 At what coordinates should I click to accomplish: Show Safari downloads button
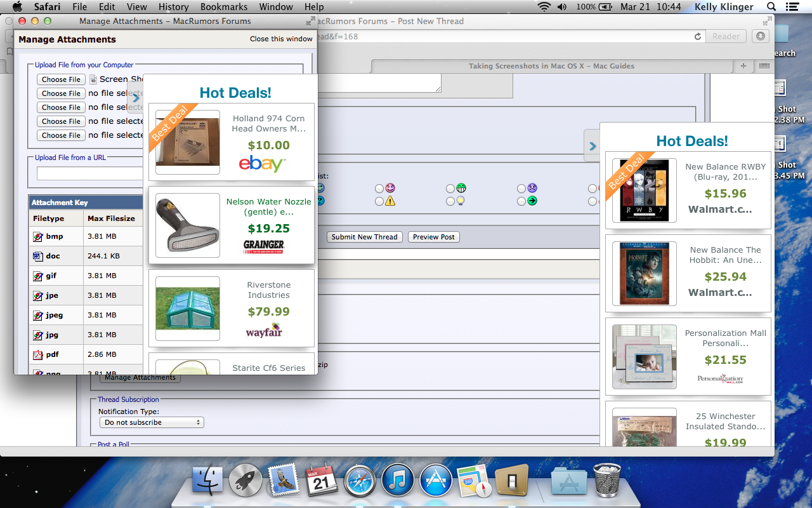point(761,36)
